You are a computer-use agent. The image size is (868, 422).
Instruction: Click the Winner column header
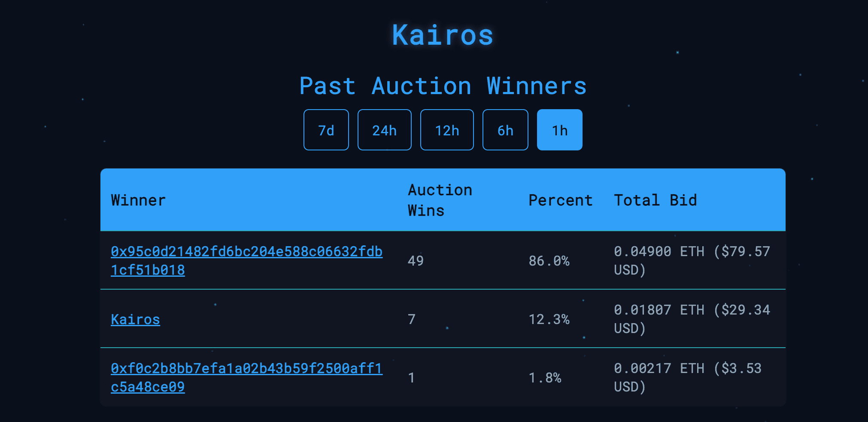pyautogui.click(x=138, y=200)
